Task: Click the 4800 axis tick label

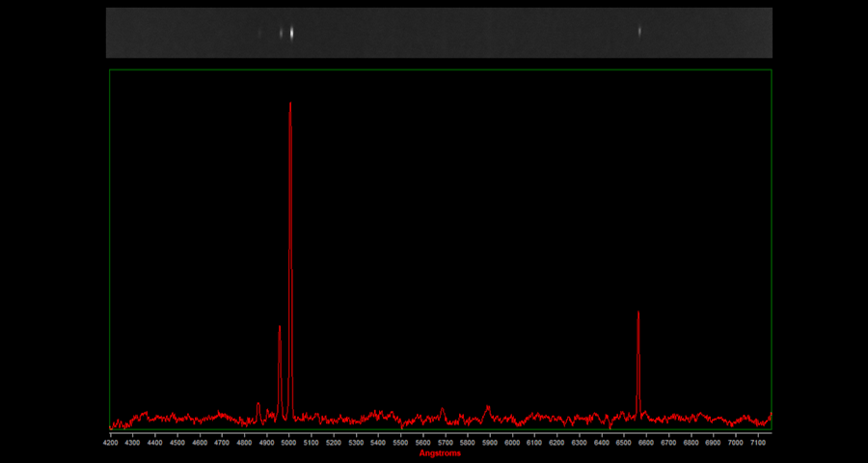Action: click(x=244, y=443)
